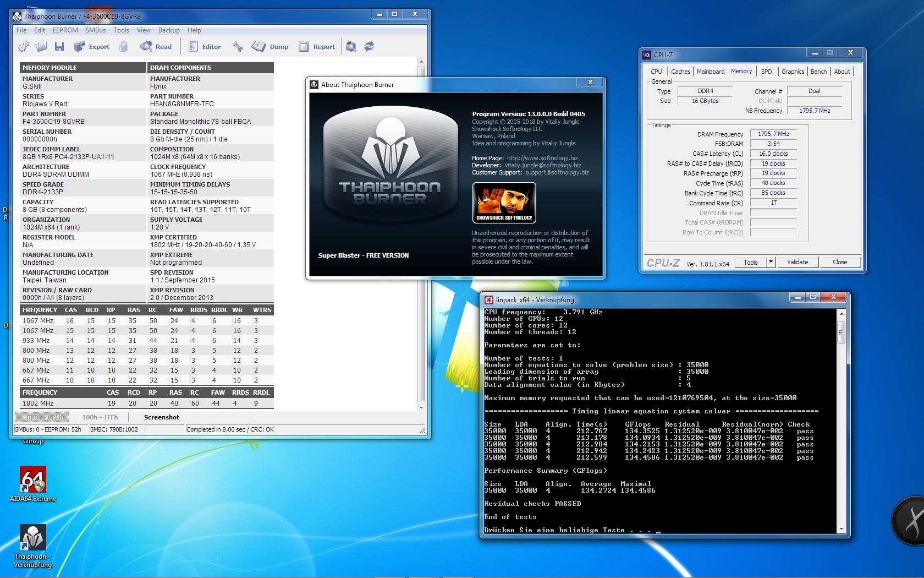Click the Read toolbar button

(x=156, y=47)
